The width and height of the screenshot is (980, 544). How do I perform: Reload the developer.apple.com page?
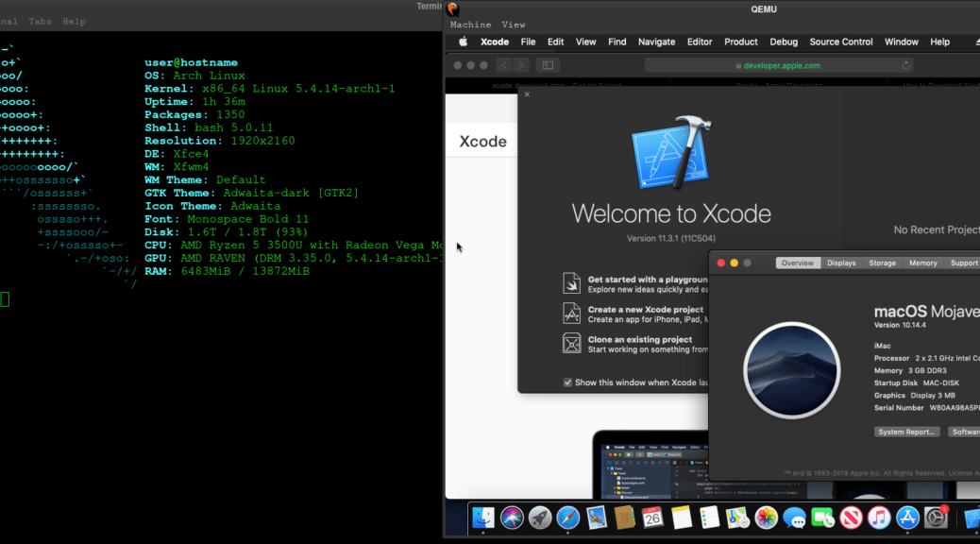[905, 65]
